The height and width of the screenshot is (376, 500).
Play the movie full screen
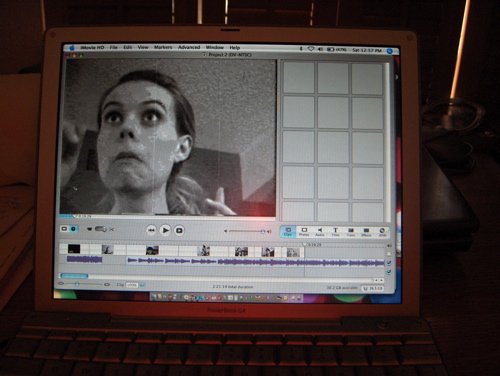(x=179, y=230)
